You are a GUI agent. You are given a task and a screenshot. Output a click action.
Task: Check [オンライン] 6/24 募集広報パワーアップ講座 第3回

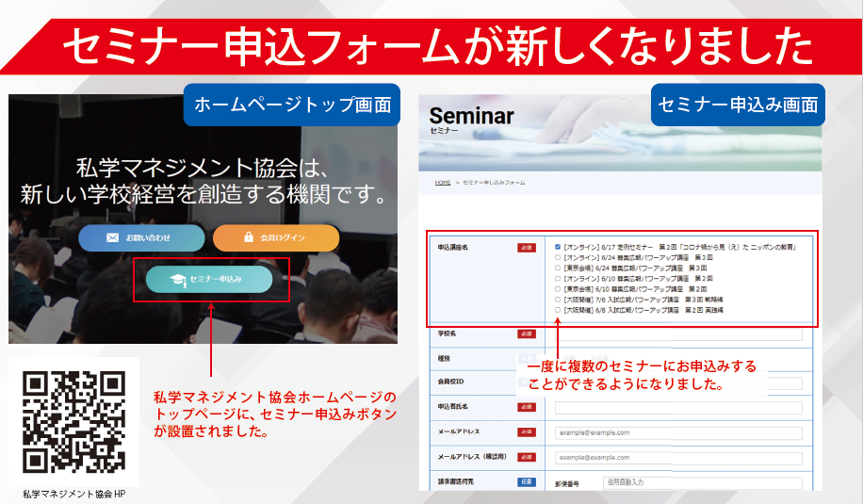click(x=559, y=258)
